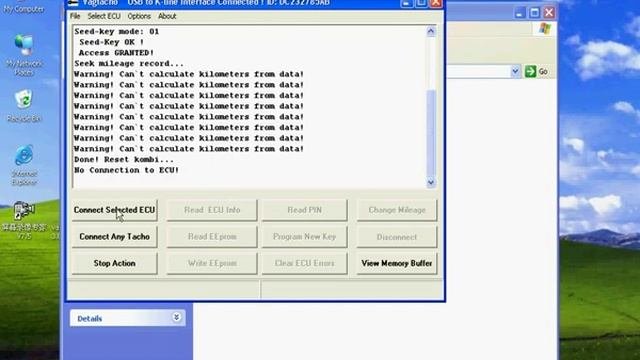This screenshot has width=640, height=360.
Task: Click the log scrollbar up arrow
Action: (x=431, y=31)
